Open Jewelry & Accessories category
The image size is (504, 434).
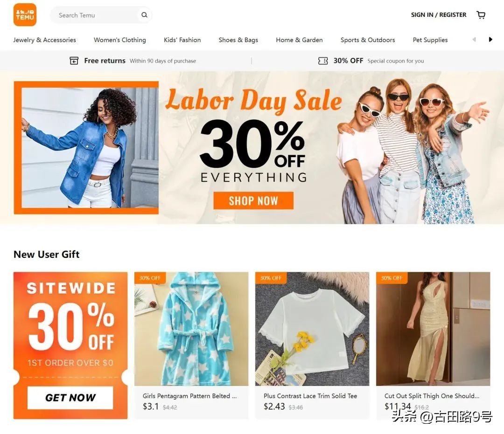coord(45,40)
